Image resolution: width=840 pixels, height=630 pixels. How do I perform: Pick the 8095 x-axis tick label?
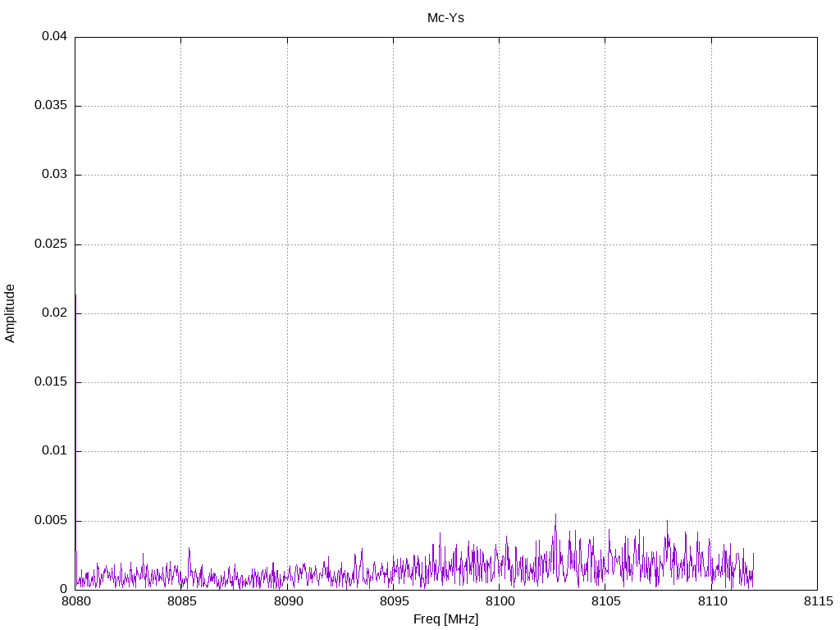click(x=393, y=602)
